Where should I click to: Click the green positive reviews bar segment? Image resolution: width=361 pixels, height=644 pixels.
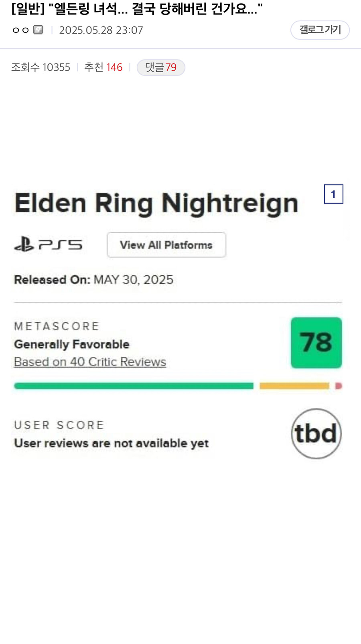pos(134,386)
